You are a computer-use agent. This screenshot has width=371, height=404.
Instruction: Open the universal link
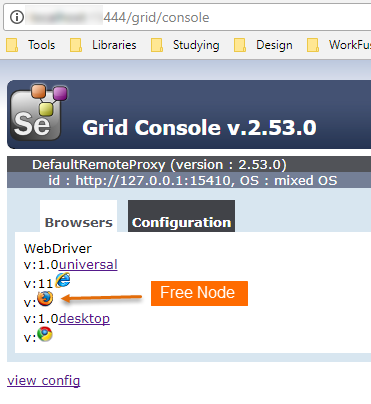point(88,265)
